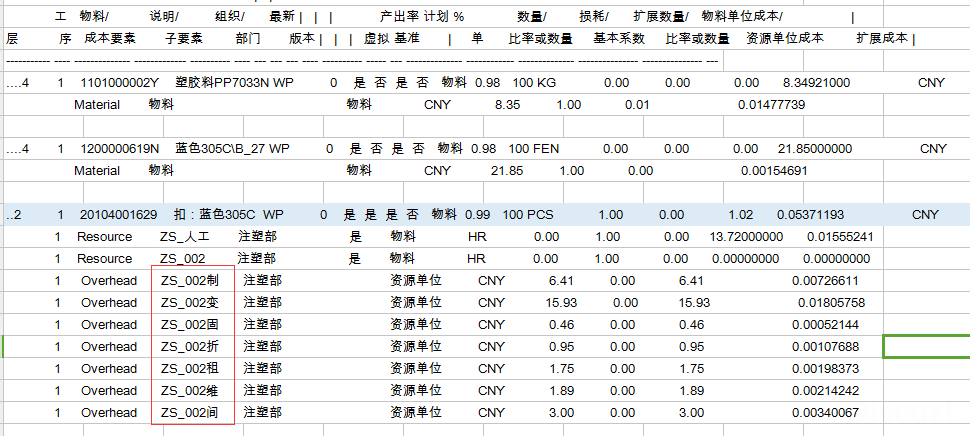Image resolution: width=970 pixels, height=436 pixels.
Task: Select the 扩展成本 header text
Action: (x=882, y=38)
